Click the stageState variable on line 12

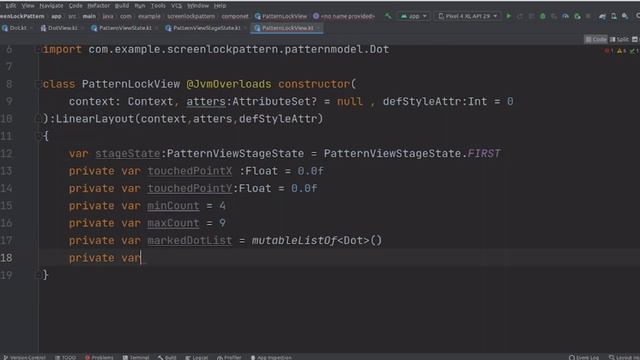(x=127, y=154)
